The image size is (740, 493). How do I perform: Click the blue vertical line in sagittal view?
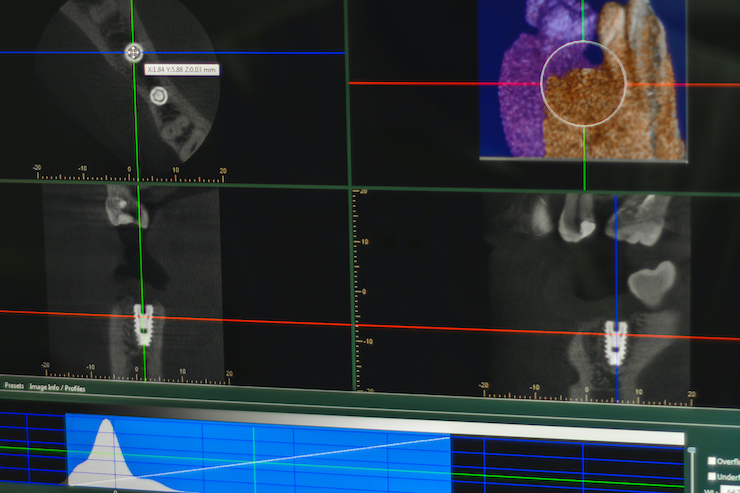[x=616, y=260]
